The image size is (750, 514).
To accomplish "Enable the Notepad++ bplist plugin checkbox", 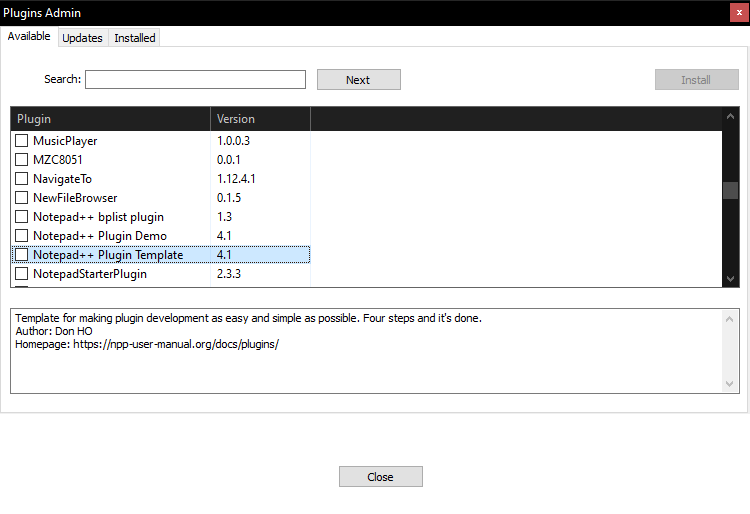I will point(22,217).
